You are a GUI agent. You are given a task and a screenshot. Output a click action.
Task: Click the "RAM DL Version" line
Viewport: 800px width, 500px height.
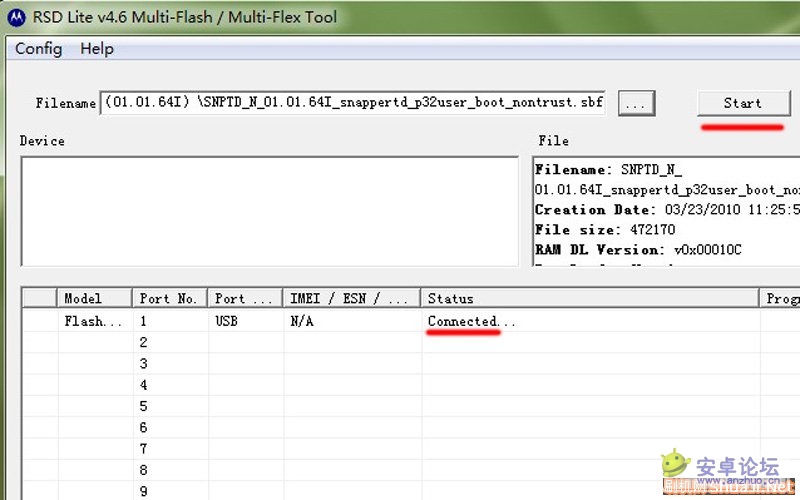(638, 249)
